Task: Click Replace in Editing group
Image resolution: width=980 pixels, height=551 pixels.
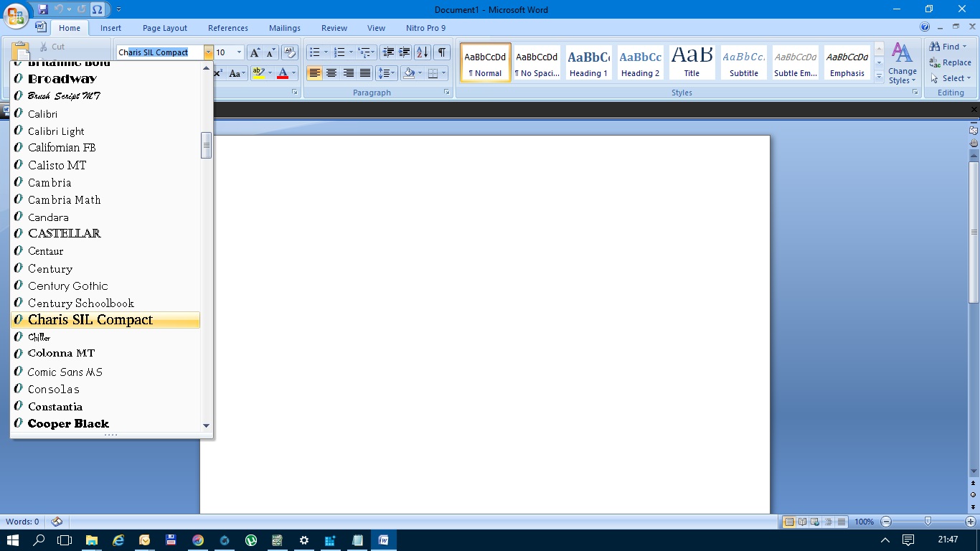Action: click(950, 62)
